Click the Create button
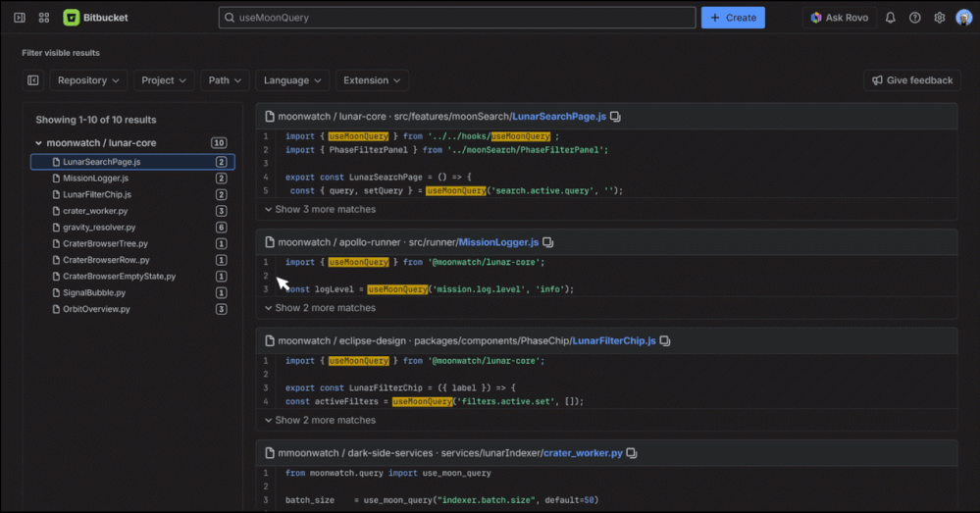 [x=733, y=18]
